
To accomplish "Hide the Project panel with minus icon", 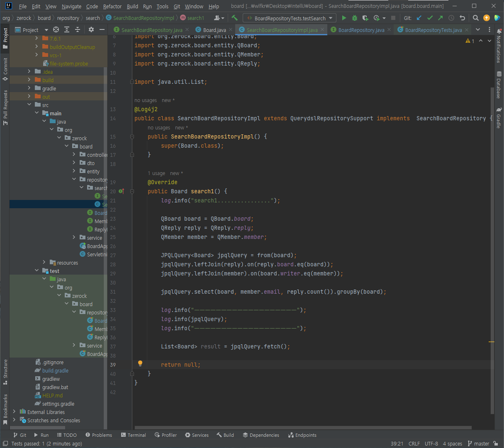I will (102, 29).
